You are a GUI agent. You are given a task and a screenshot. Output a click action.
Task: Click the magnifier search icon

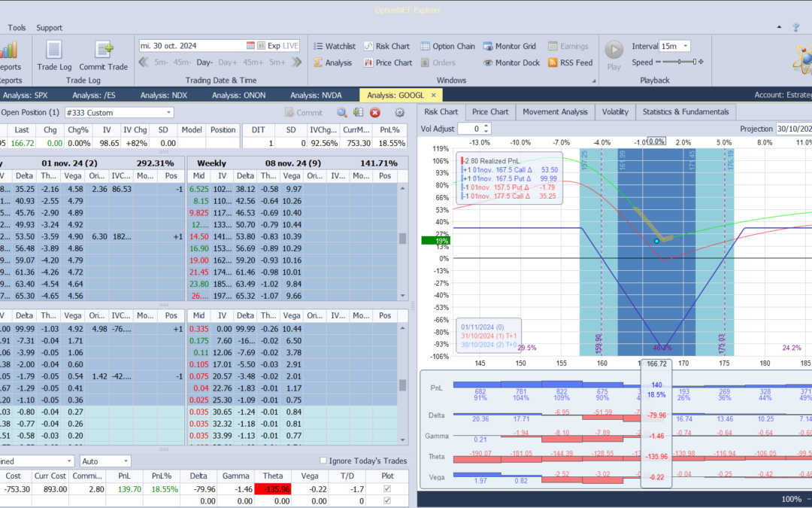coord(342,112)
